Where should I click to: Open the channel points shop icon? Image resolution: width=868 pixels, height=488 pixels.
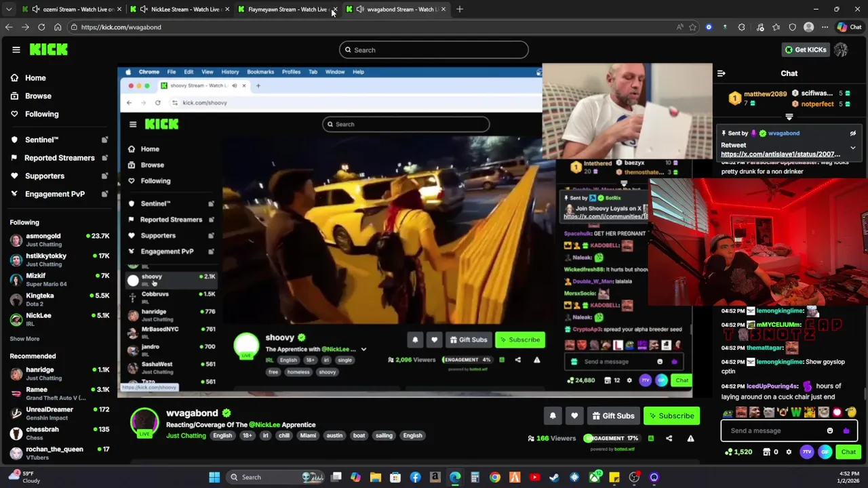(x=766, y=452)
